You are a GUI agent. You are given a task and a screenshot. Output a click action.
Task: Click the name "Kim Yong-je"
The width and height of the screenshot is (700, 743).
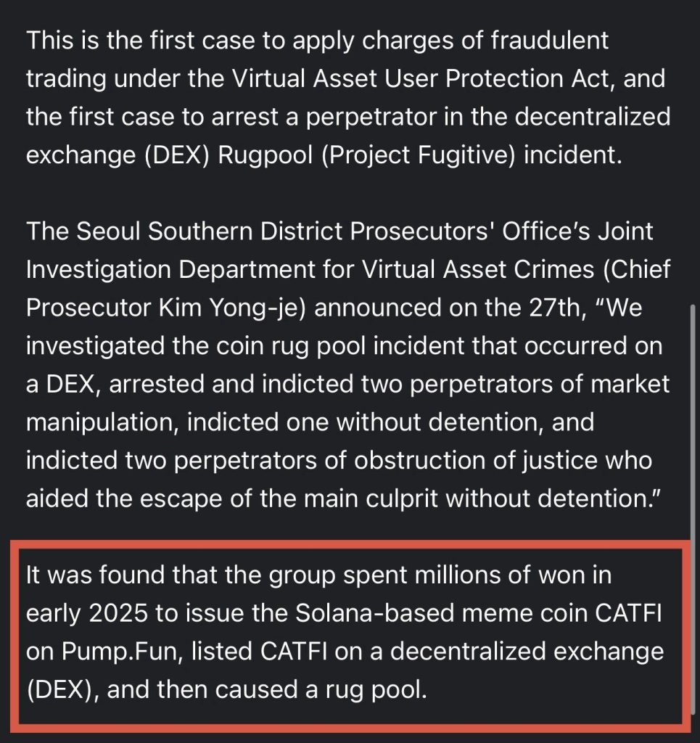click(232, 308)
